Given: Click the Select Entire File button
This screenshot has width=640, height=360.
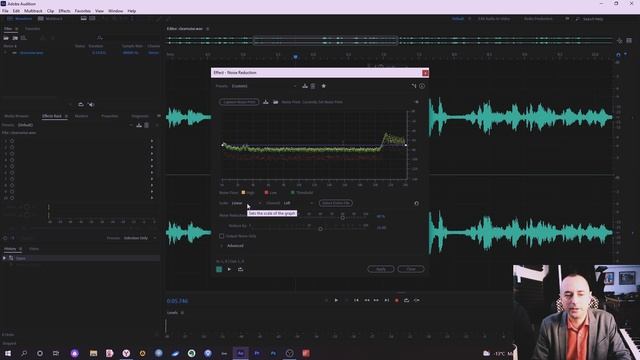Looking at the screenshot, I should (336, 203).
